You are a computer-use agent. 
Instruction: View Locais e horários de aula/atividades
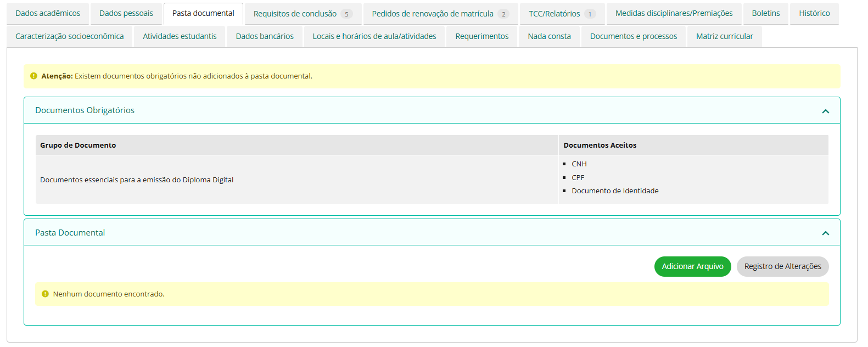point(374,36)
